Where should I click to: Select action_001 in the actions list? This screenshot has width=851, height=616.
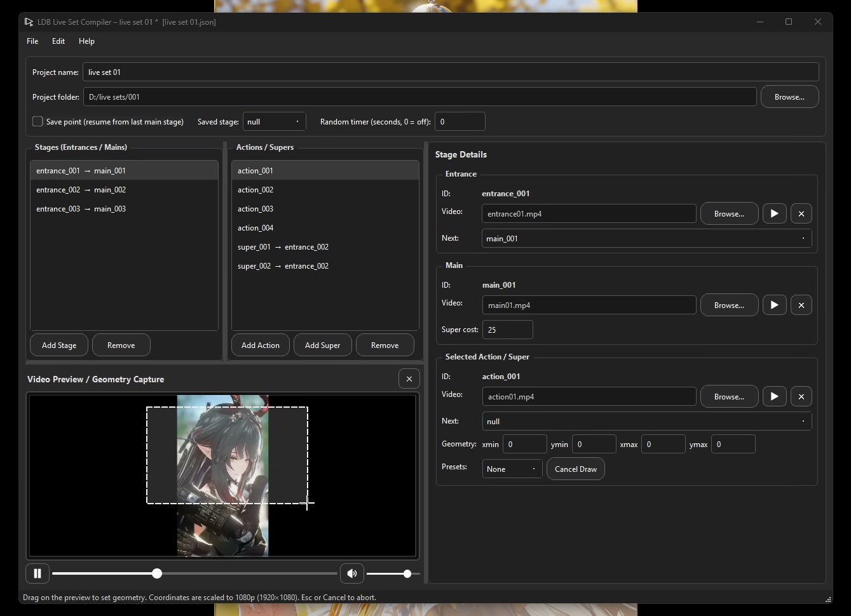(325, 171)
